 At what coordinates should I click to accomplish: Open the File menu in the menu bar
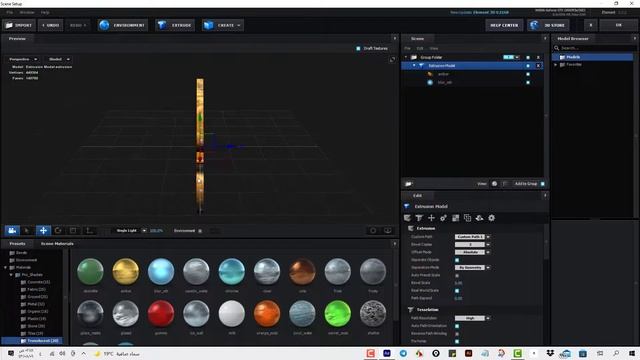[x=9, y=13]
